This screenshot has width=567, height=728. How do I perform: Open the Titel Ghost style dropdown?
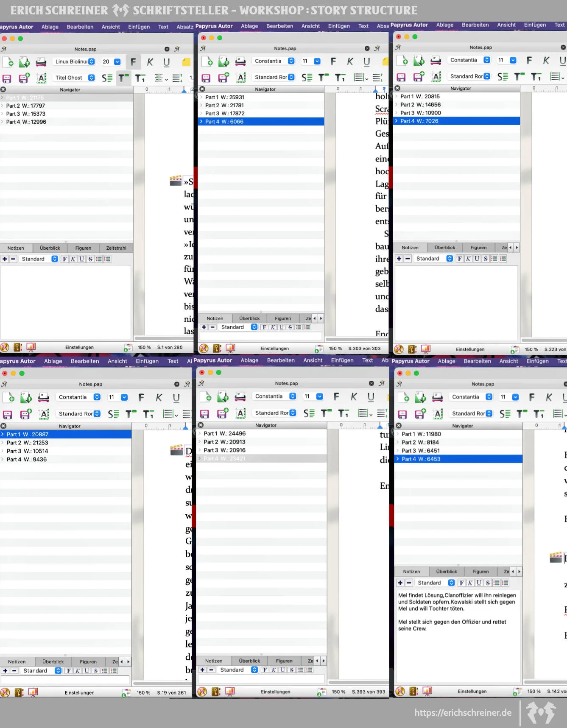[75, 78]
